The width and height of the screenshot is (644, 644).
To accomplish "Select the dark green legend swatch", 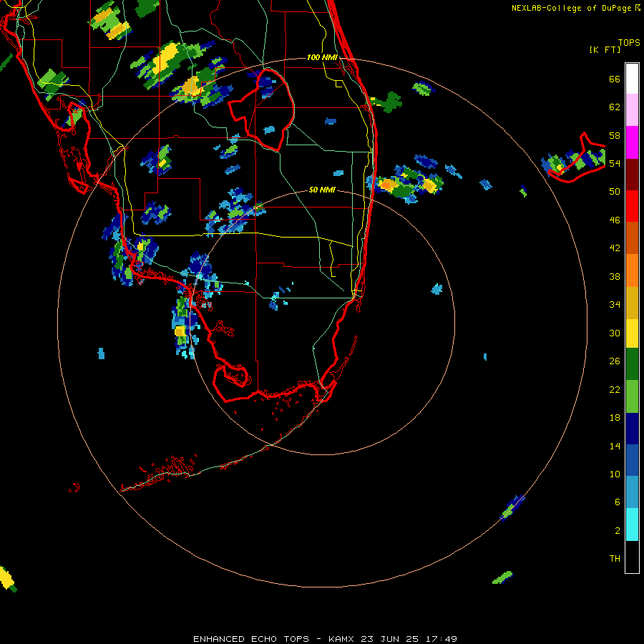I will 632,364.
